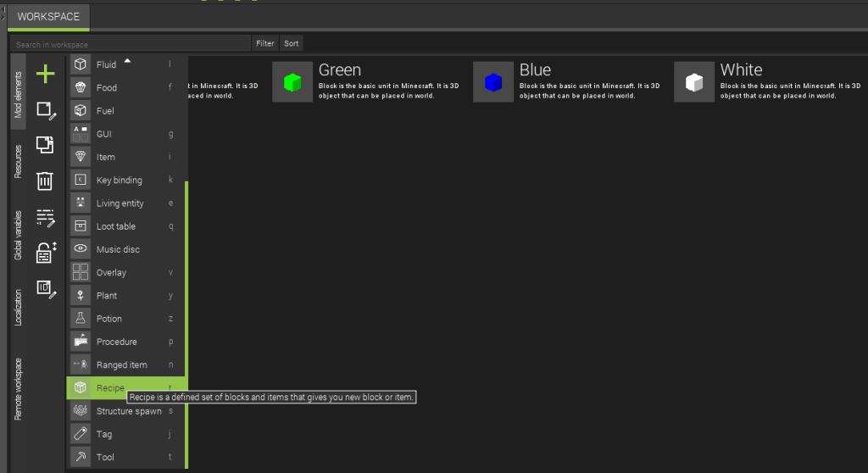Open the Global variables side tab
This screenshot has width=868, height=473.
pyautogui.click(x=19, y=235)
